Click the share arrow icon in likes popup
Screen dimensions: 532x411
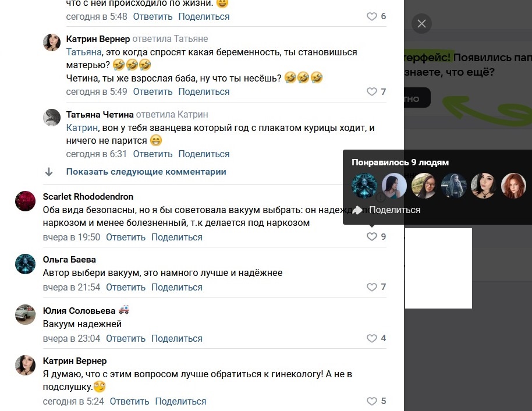[357, 210]
